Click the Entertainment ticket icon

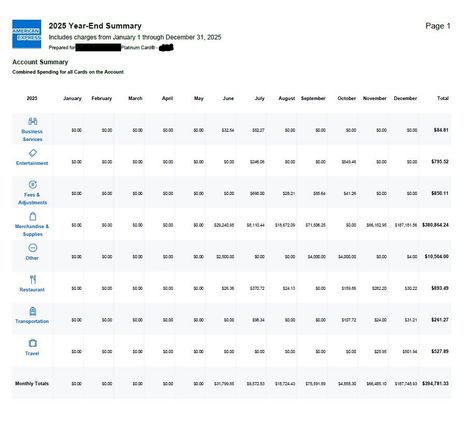coord(33,153)
